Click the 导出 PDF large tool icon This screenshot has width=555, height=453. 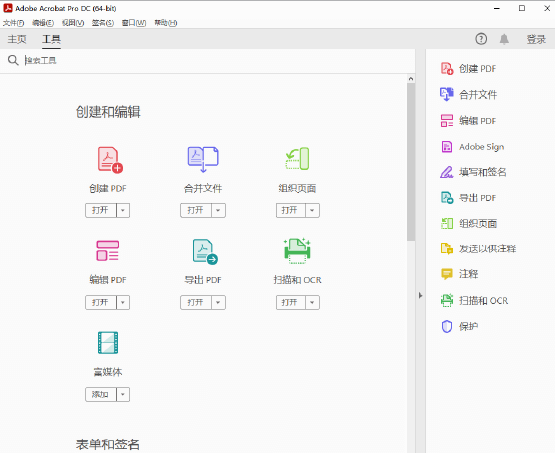tap(205, 252)
